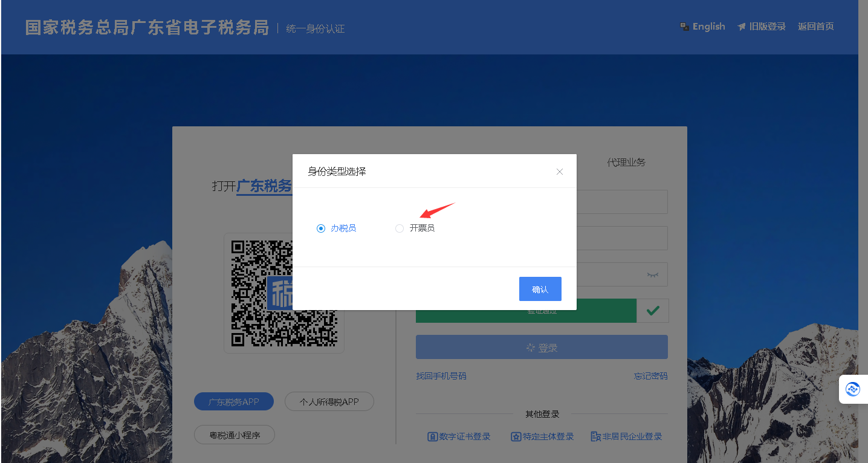The height and width of the screenshot is (463, 868).
Task: Switch to the 代理业务 tab
Action: tap(626, 163)
